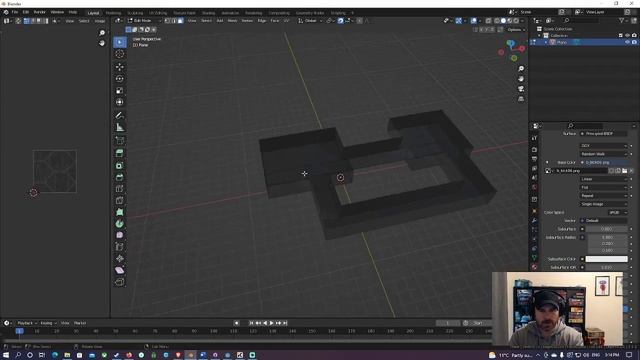Screen dimensions: 640x360
Task: Select the Smooth tool
Action: pyautogui.click(x=120, y=235)
